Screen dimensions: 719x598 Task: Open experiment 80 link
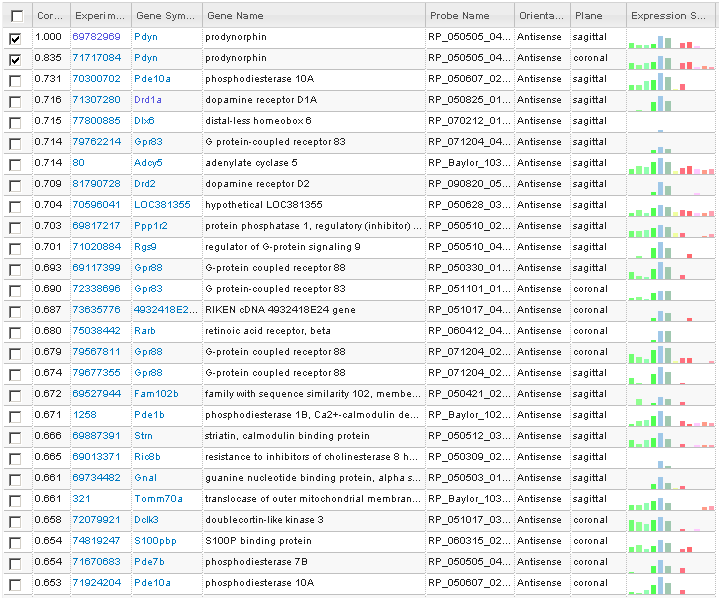tap(78, 163)
